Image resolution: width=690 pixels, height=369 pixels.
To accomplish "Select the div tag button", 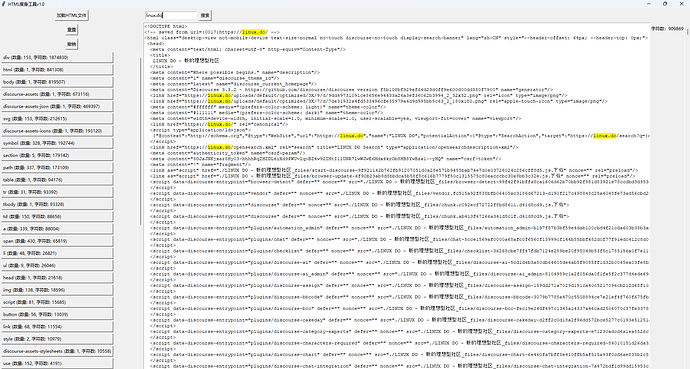I will click(x=57, y=57).
